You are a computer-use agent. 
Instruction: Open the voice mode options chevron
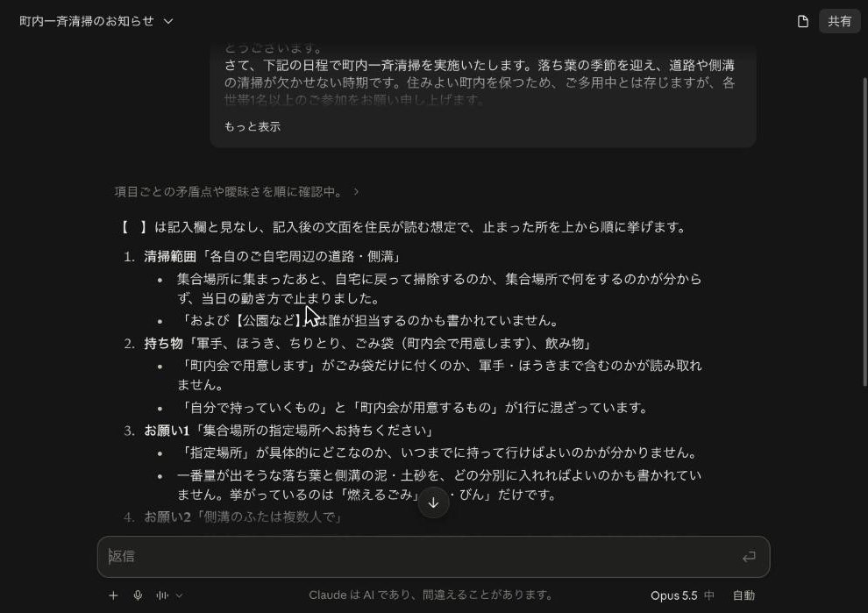click(x=180, y=595)
